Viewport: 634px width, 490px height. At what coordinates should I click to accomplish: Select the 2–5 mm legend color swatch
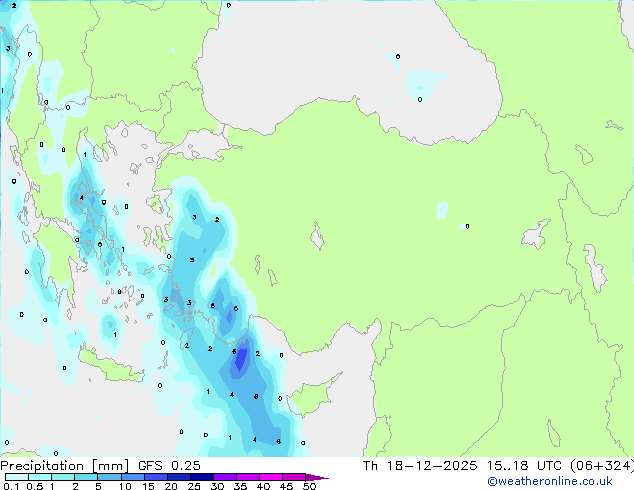click(86, 477)
